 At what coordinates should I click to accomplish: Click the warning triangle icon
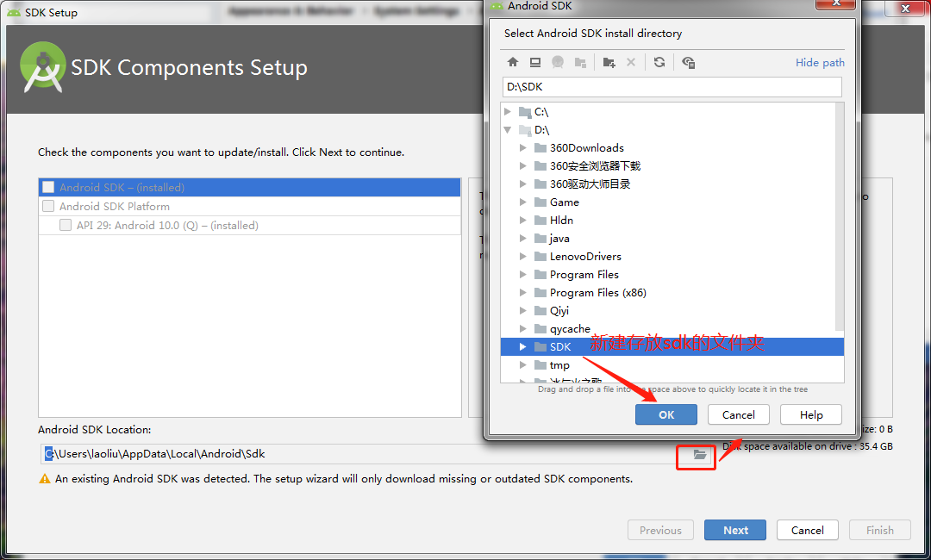(x=45, y=479)
